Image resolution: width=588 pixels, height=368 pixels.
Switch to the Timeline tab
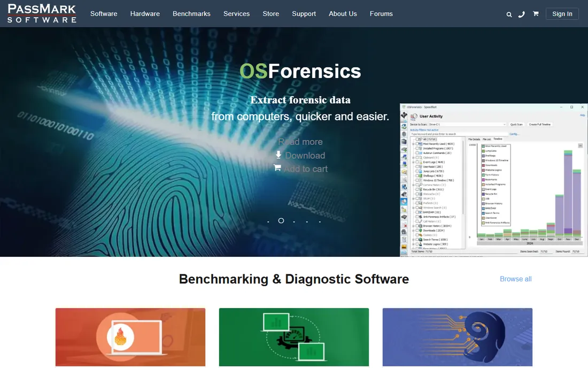(x=498, y=139)
